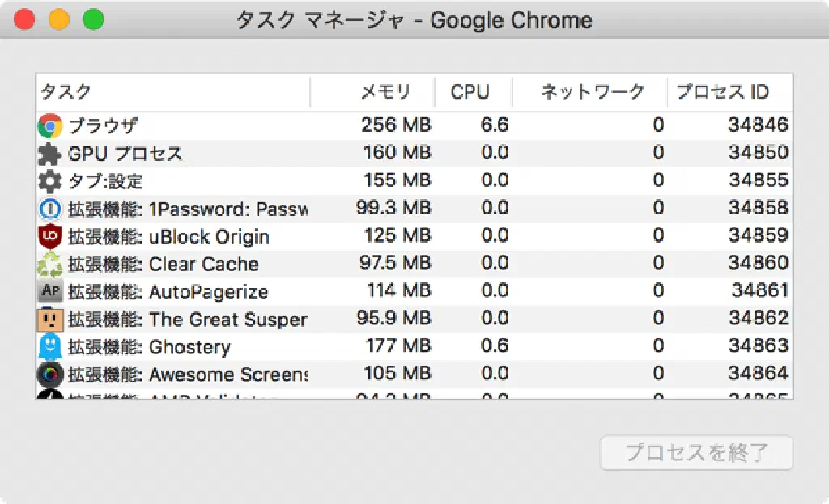Select the ブラウザ row's 6.6 CPU value
Image resolution: width=829 pixels, height=504 pixels.
point(494,125)
